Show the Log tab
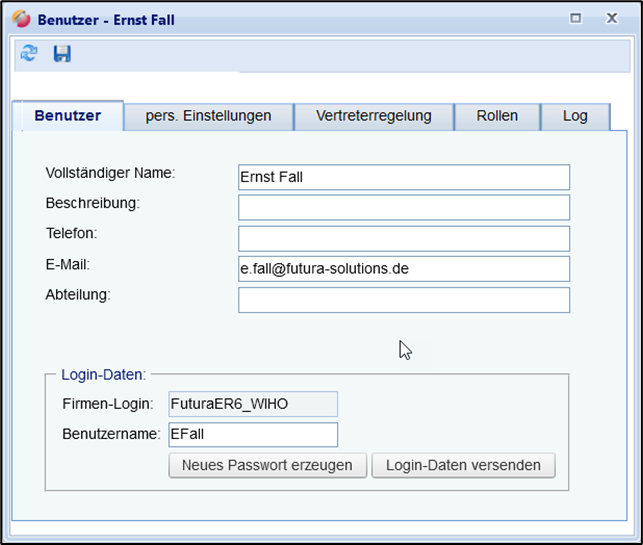643x545 pixels. pos(575,116)
